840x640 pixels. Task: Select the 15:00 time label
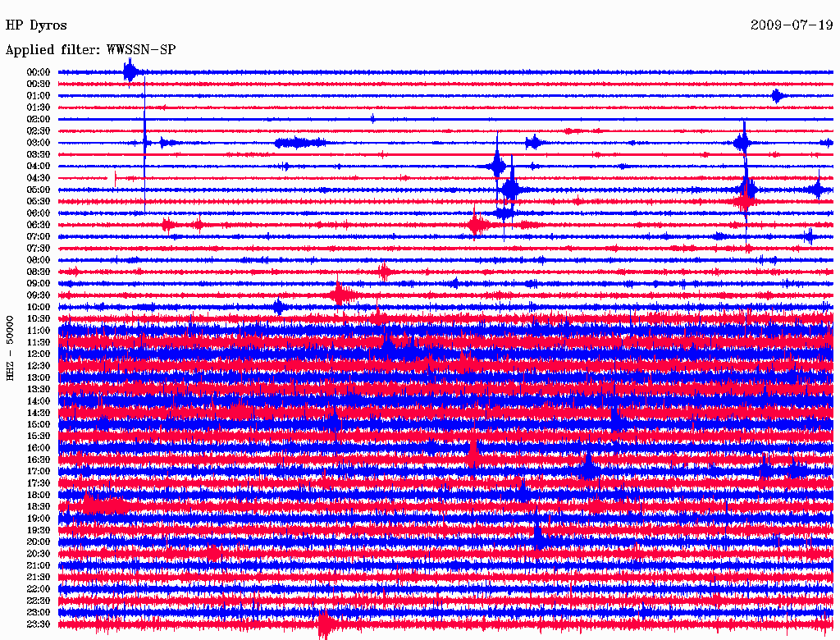(38, 424)
